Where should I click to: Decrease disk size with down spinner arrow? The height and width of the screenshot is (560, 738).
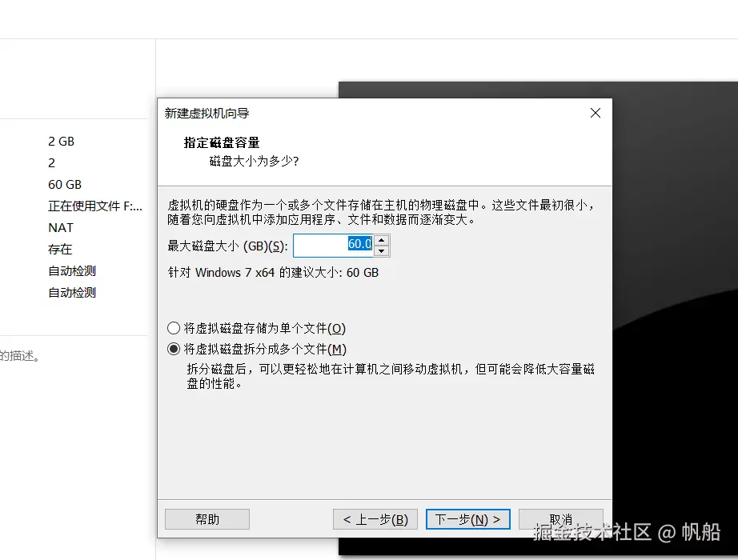pyautogui.click(x=382, y=251)
